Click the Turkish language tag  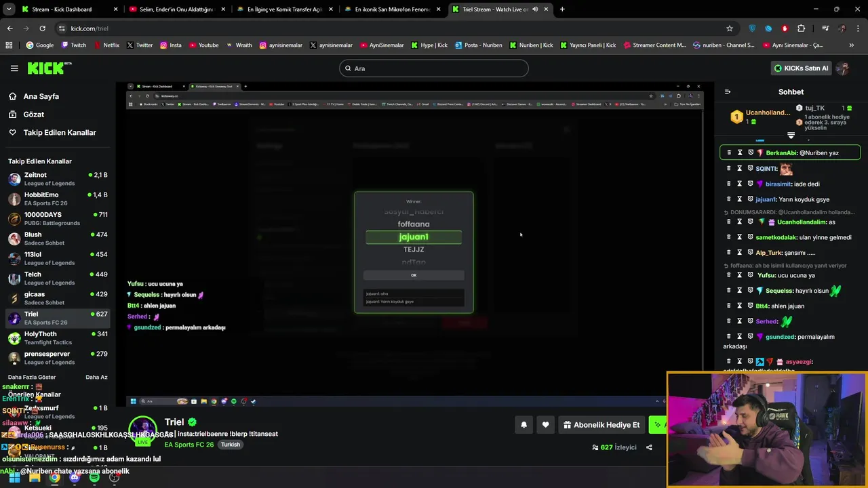point(231,445)
